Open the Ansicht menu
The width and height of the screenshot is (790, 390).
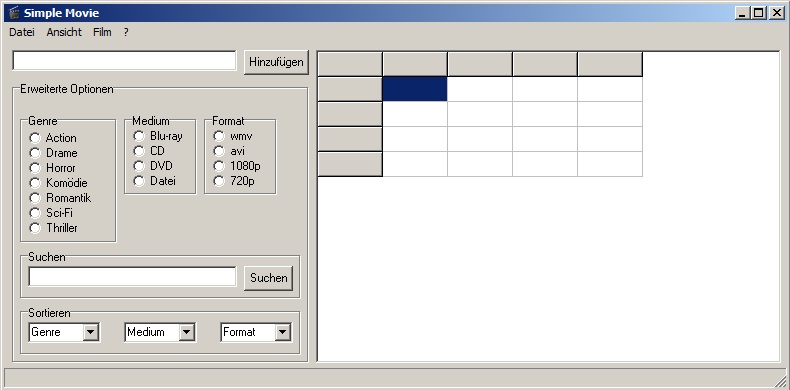pos(64,32)
